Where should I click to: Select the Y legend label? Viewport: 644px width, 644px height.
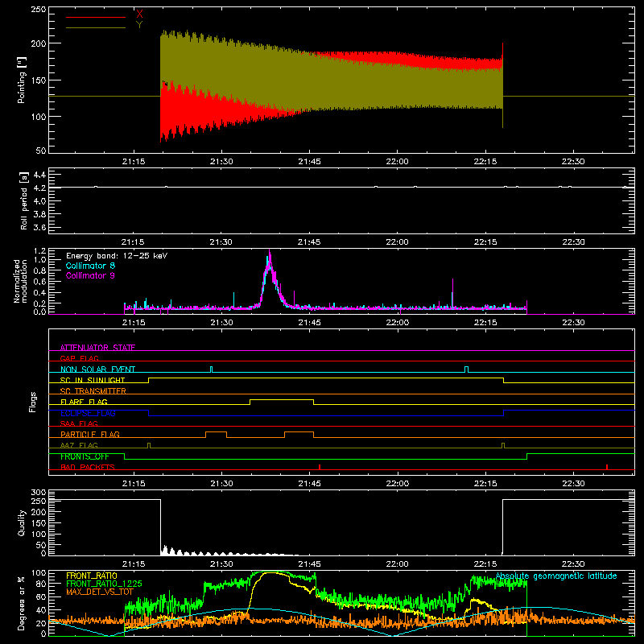139,25
